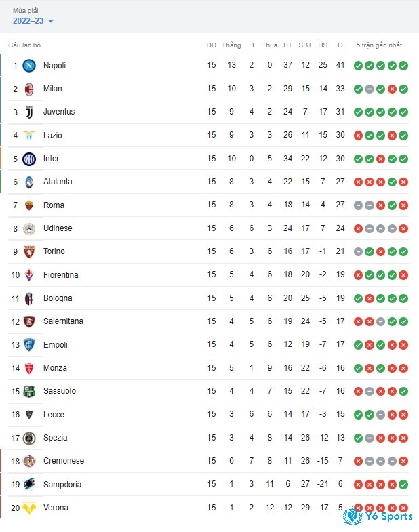Click the dropdown arrow next to 2022–23
This screenshot has width=419, height=532.
point(51,21)
